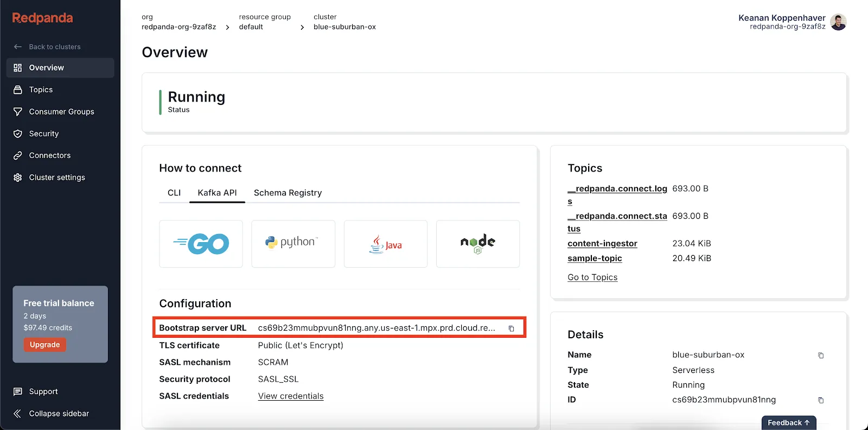Click Support in the sidebar

43,391
